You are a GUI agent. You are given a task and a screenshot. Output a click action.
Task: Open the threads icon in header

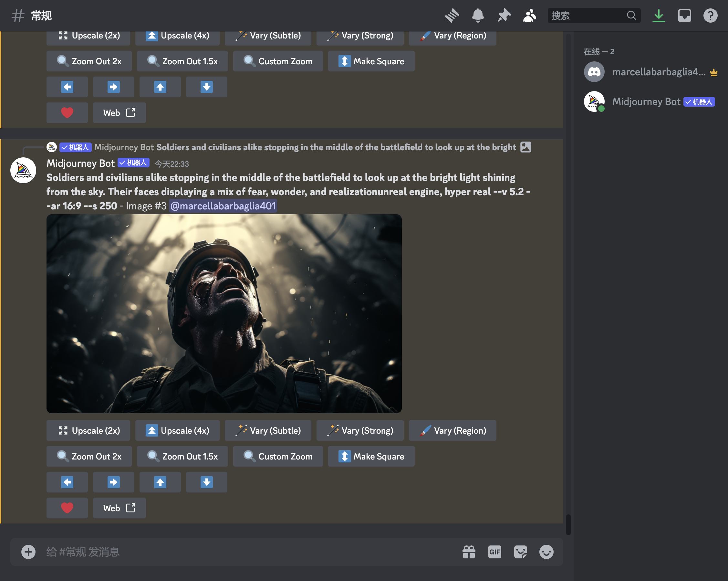452,16
